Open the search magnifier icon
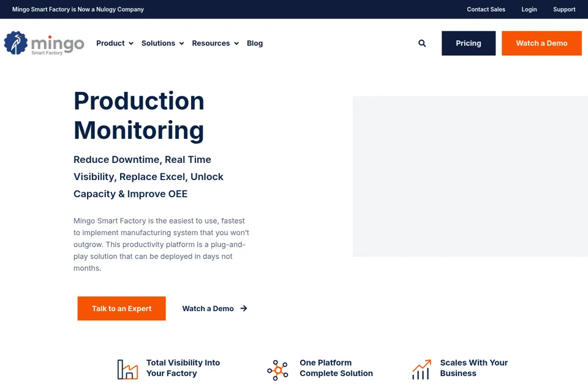 [x=422, y=43]
